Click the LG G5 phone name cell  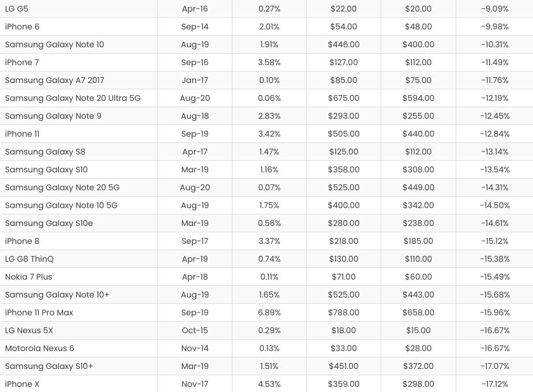(17, 9)
